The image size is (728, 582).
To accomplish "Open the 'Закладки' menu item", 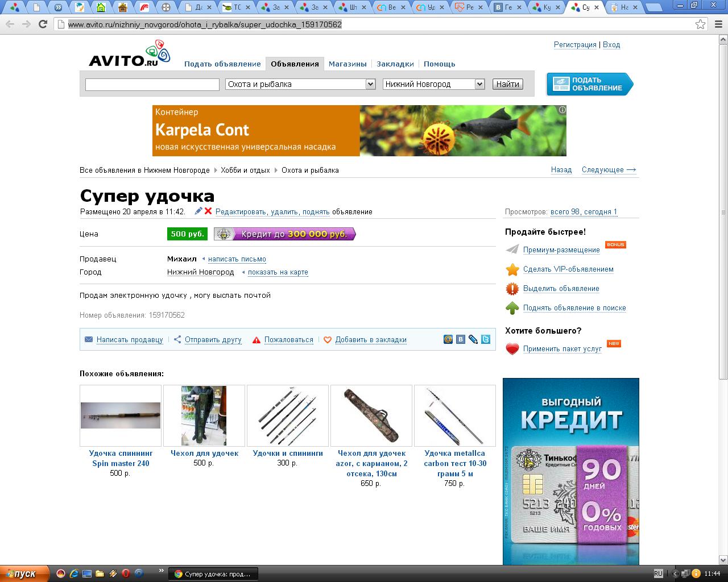I will pyautogui.click(x=395, y=64).
